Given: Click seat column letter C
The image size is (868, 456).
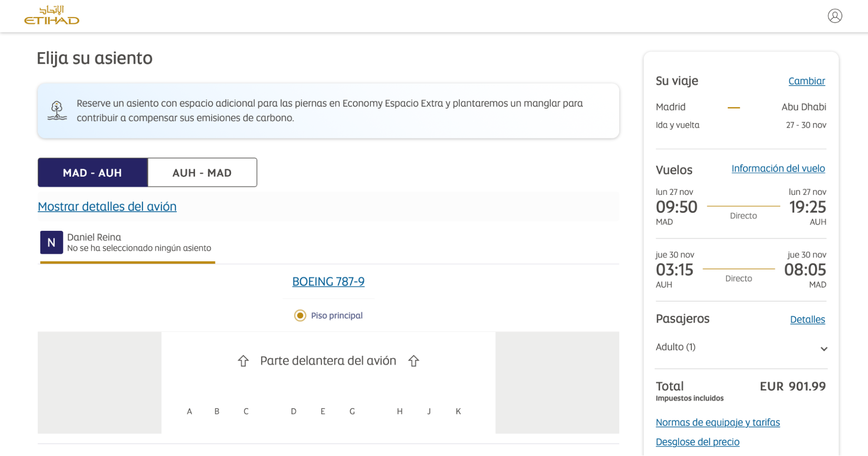Looking at the screenshot, I should [x=246, y=411].
